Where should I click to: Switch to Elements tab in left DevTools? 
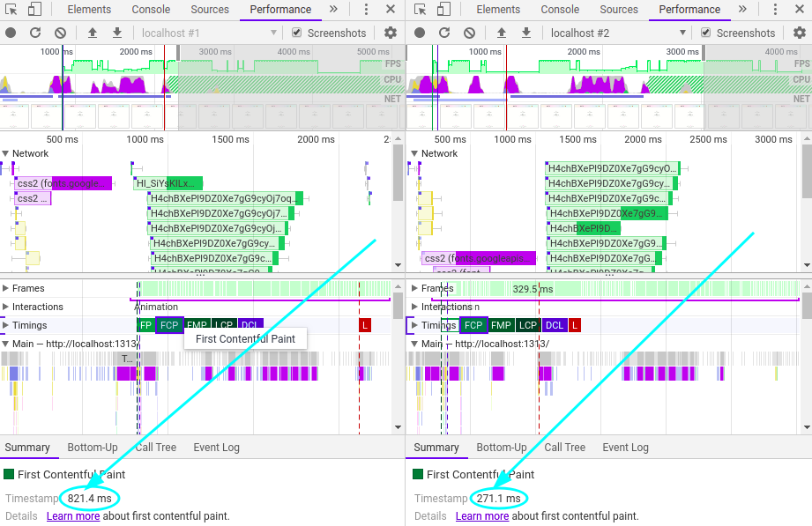89,10
